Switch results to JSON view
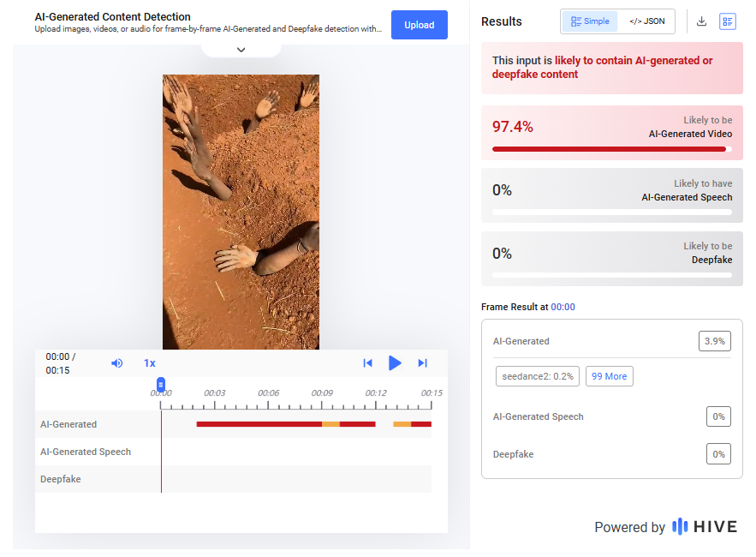This screenshot has height=557, width=756. click(646, 21)
